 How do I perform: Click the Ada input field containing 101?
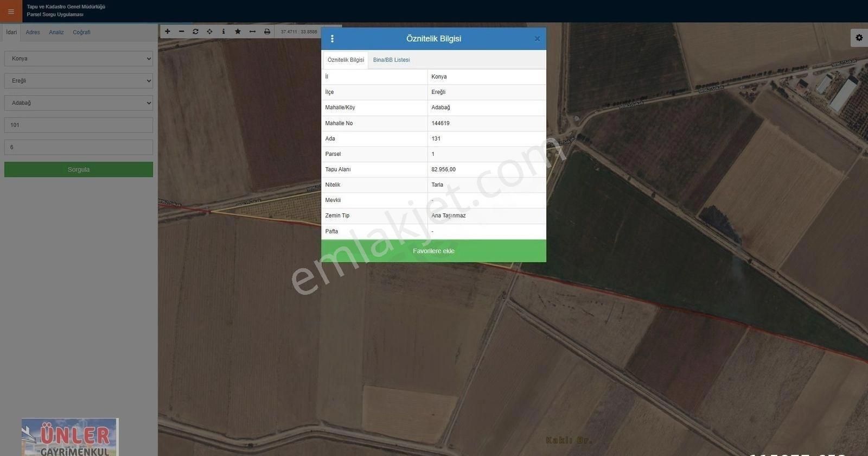79,125
